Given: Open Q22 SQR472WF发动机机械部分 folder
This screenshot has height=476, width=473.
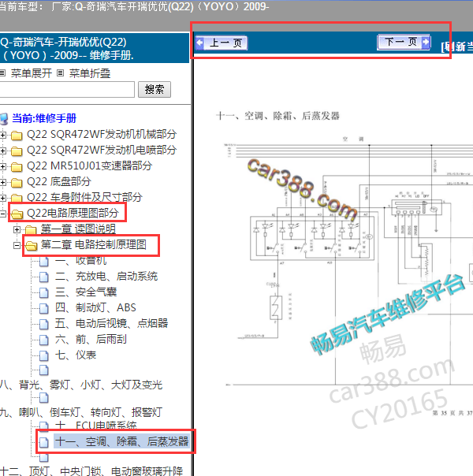Looking at the screenshot, I should tap(102, 134).
